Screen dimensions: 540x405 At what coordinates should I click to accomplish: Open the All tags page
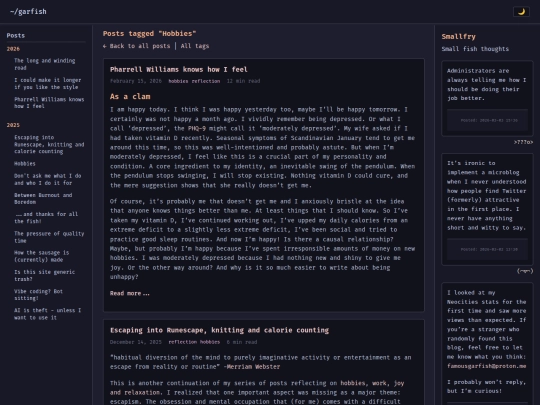pyautogui.click(x=195, y=46)
